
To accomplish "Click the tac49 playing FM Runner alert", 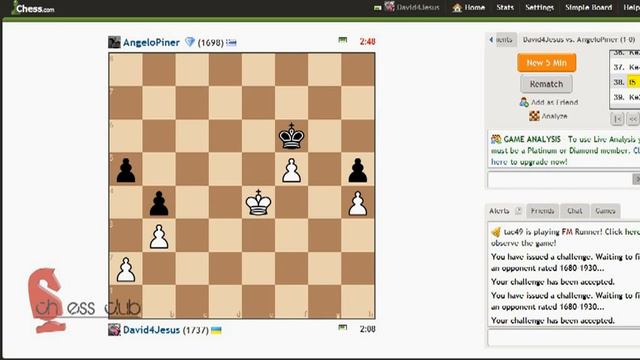I will 565,237.
